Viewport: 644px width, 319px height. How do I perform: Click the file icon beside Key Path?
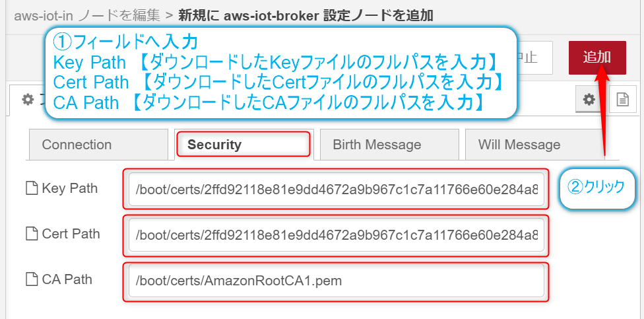point(31,189)
